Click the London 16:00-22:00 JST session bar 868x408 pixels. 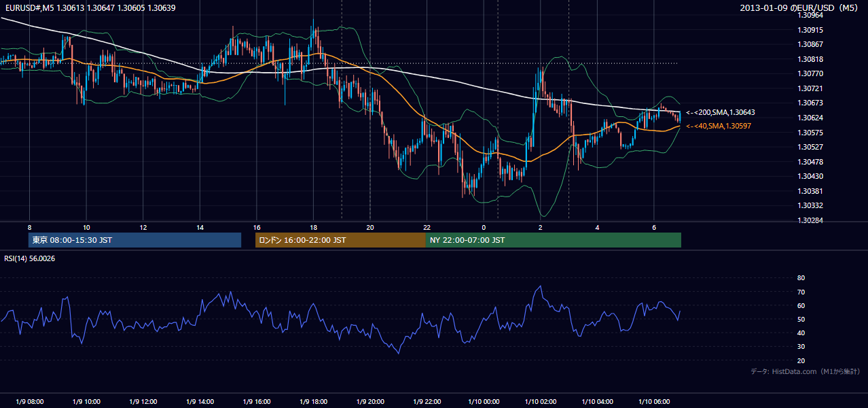tap(340, 240)
